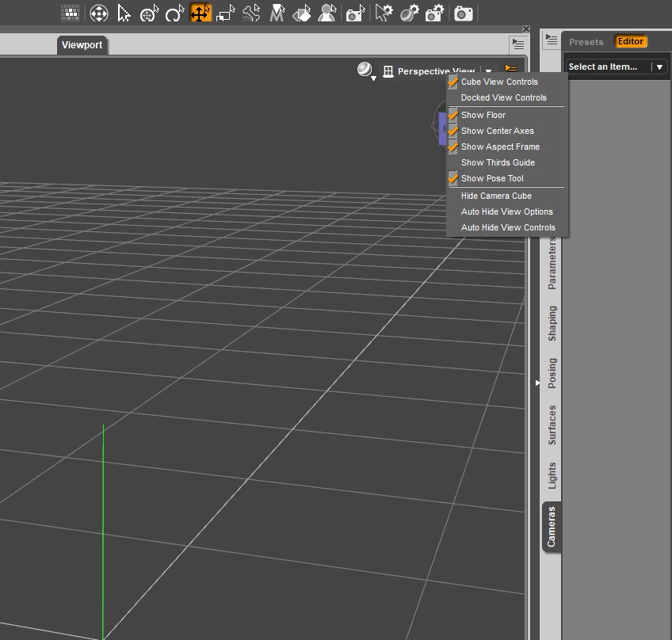Toggle Show Center Axes off

(x=497, y=131)
